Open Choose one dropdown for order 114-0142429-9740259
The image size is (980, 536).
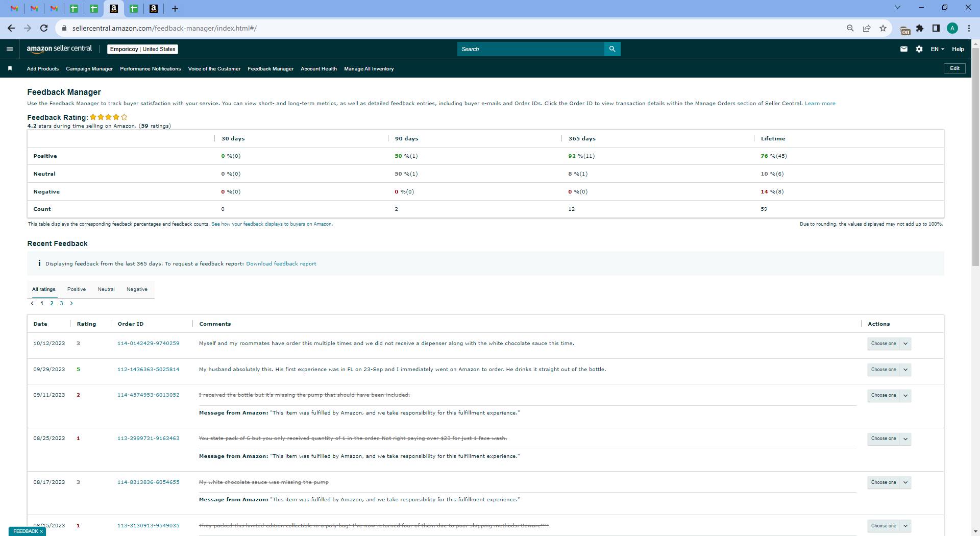pos(889,344)
